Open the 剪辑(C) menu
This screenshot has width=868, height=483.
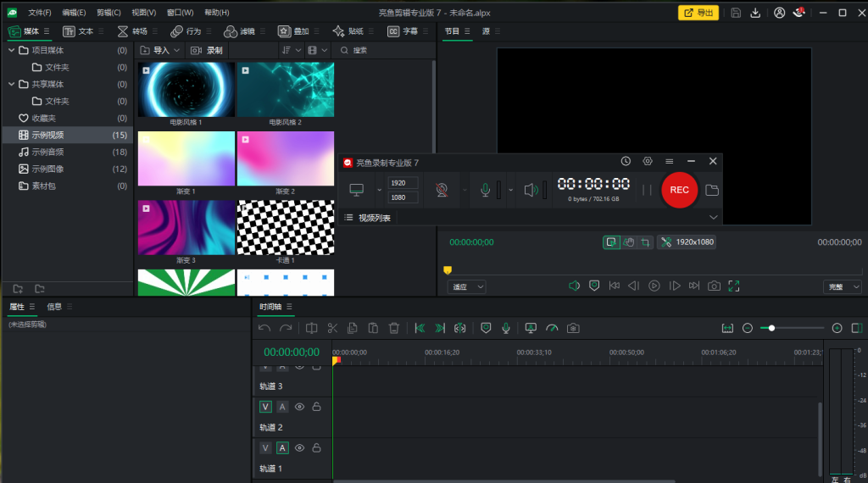click(x=108, y=13)
